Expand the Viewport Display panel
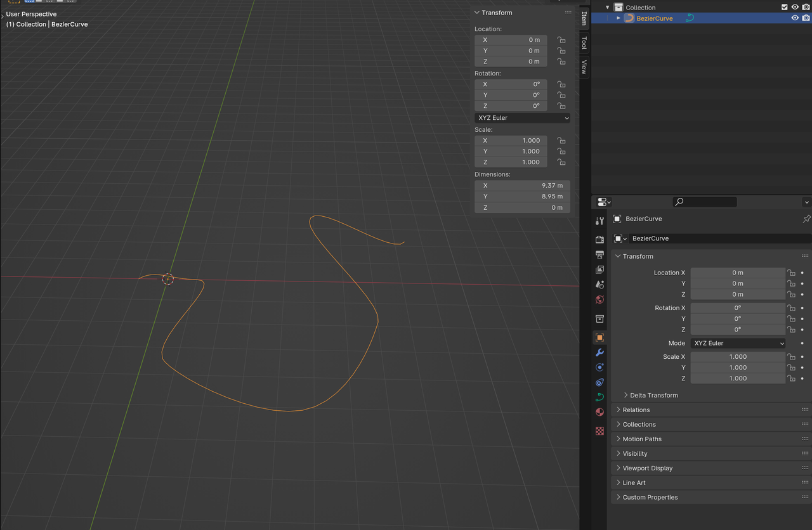 tap(619, 468)
